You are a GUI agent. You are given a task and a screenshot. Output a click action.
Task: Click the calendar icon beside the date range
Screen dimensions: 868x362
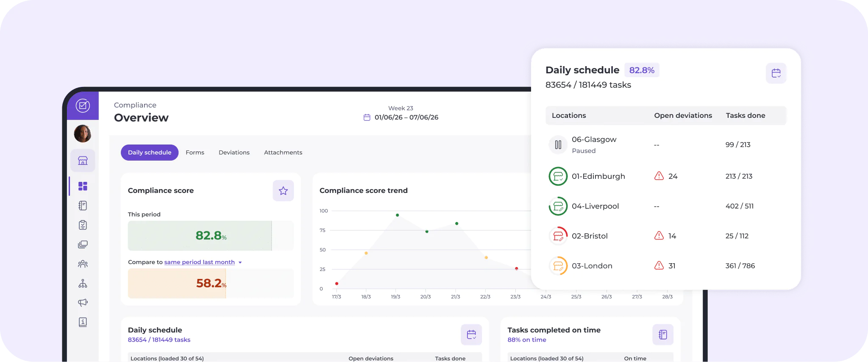coord(367,117)
